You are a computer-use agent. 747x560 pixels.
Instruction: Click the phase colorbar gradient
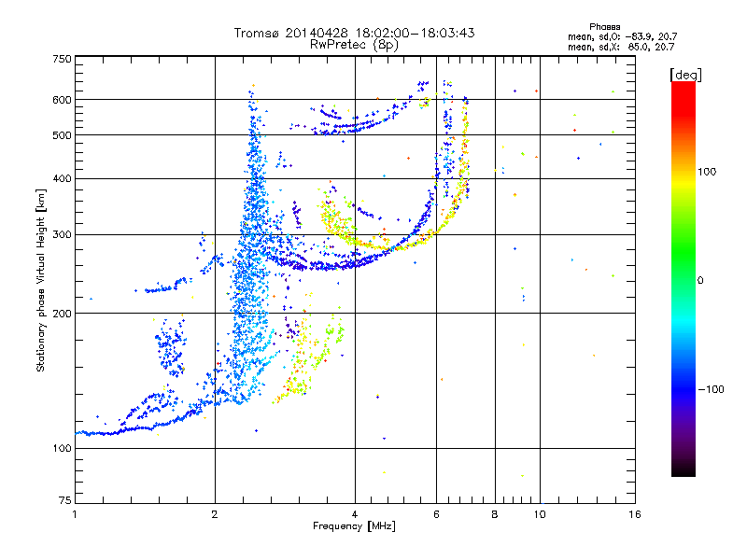(684, 278)
